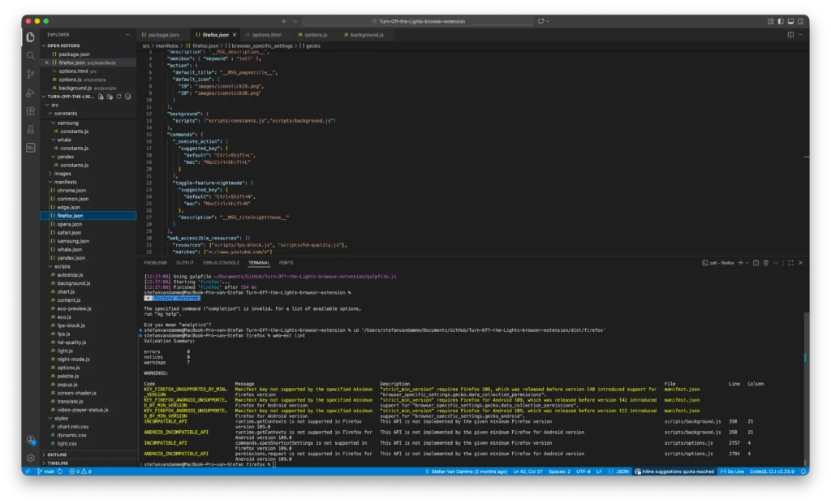This screenshot has height=504, width=831.
Task: Kill the active terminal with the trash icon
Action: 766,262
